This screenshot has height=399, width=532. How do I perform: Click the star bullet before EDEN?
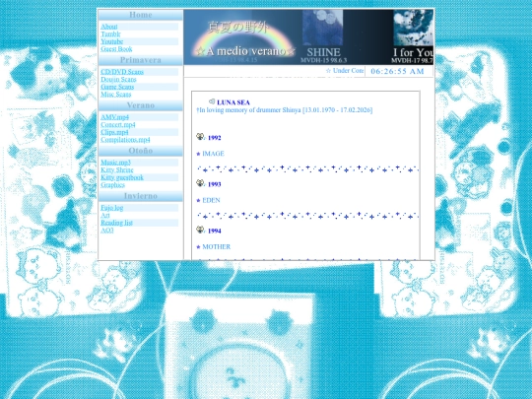click(x=198, y=201)
